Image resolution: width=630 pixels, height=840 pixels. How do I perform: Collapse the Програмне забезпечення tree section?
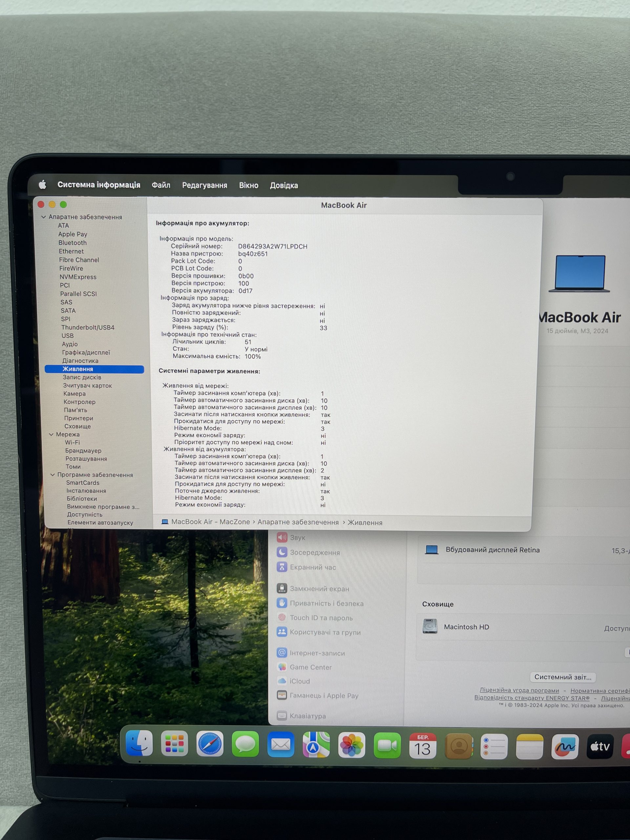(52, 475)
